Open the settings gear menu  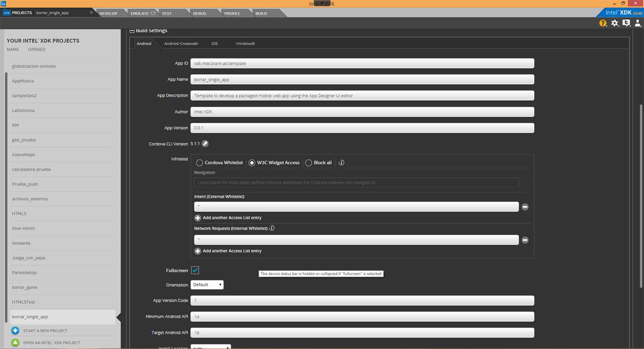click(x=615, y=23)
